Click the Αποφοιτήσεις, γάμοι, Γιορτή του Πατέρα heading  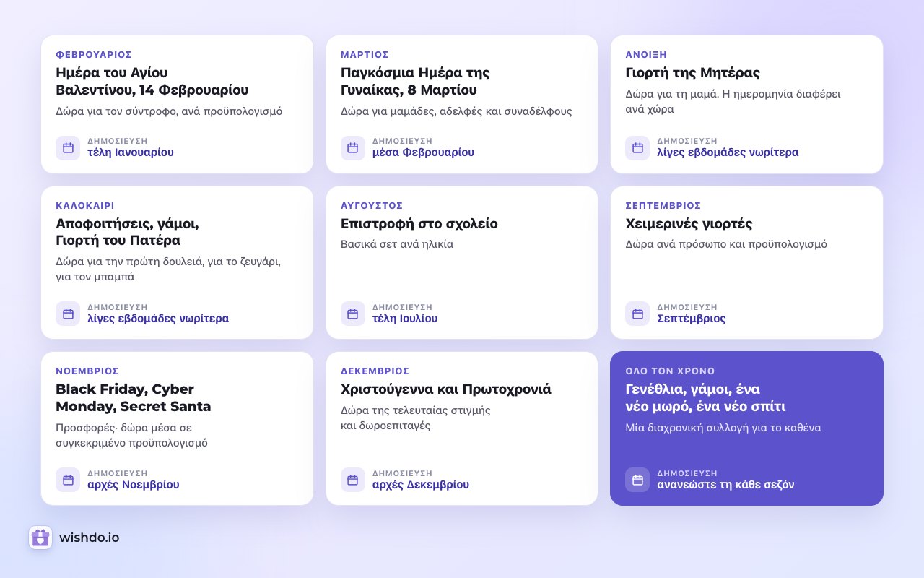127,232
